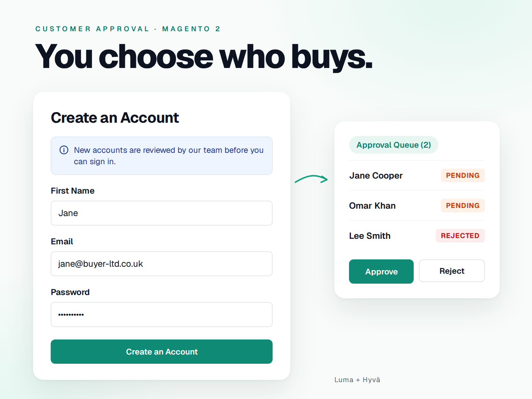The width and height of the screenshot is (532, 399).
Task: Choose Lee Smith from the list
Action: click(417, 236)
